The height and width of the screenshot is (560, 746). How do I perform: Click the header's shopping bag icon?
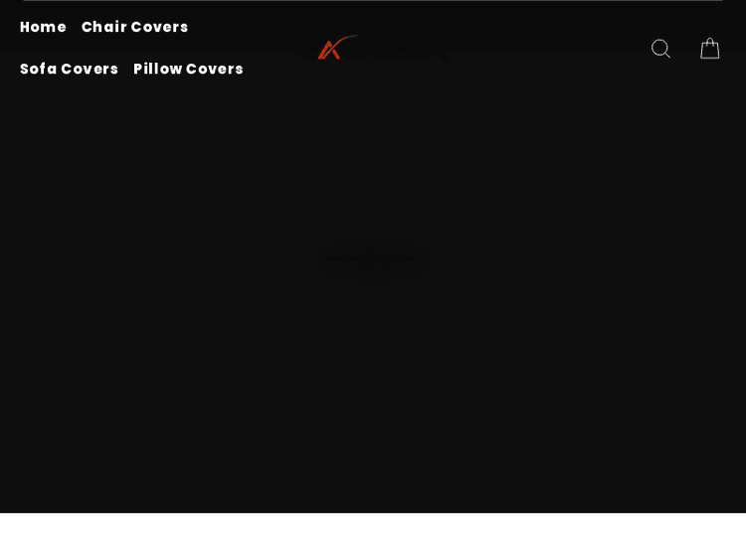(709, 49)
